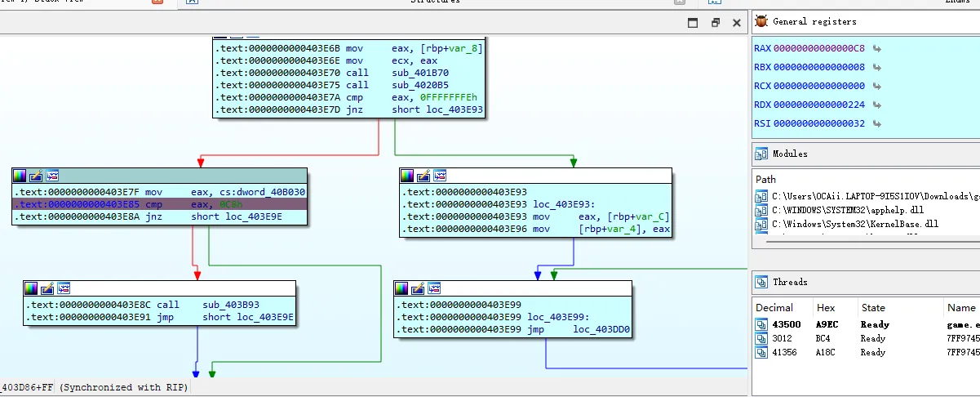Click the third title icon on the 403E7F node
This screenshot has width=980, height=397.
[52, 176]
